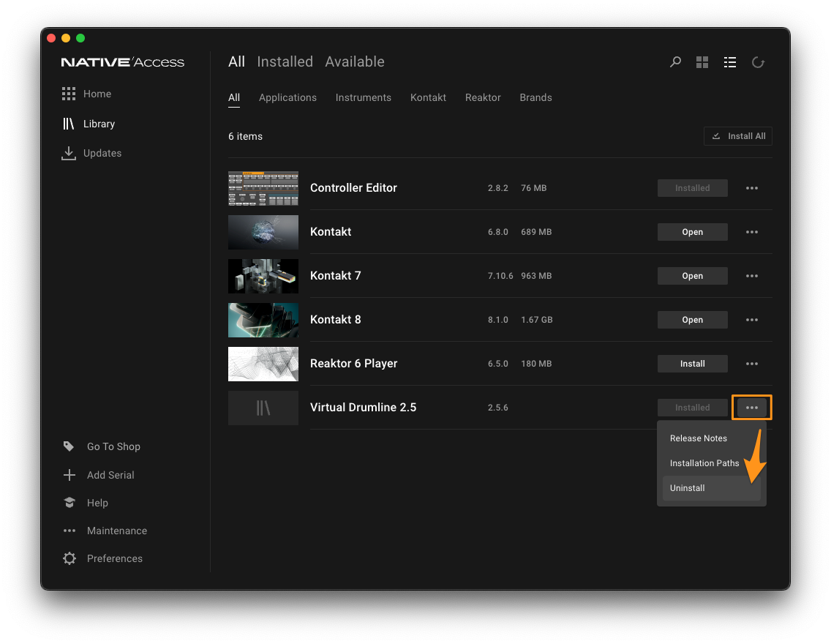This screenshot has height=644, width=831.
Task: Click the Virtual Drumline 2.5 product name
Action: coord(363,408)
